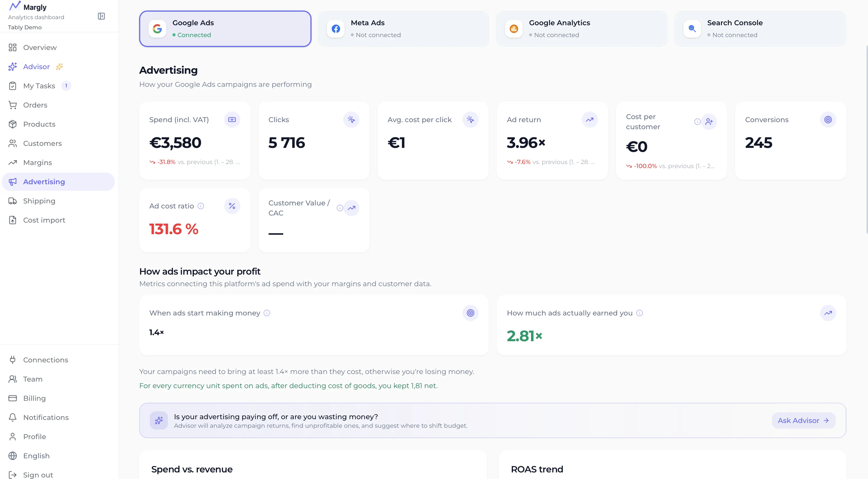
Task: Click the Spend €3,580 value
Action: (175, 143)
